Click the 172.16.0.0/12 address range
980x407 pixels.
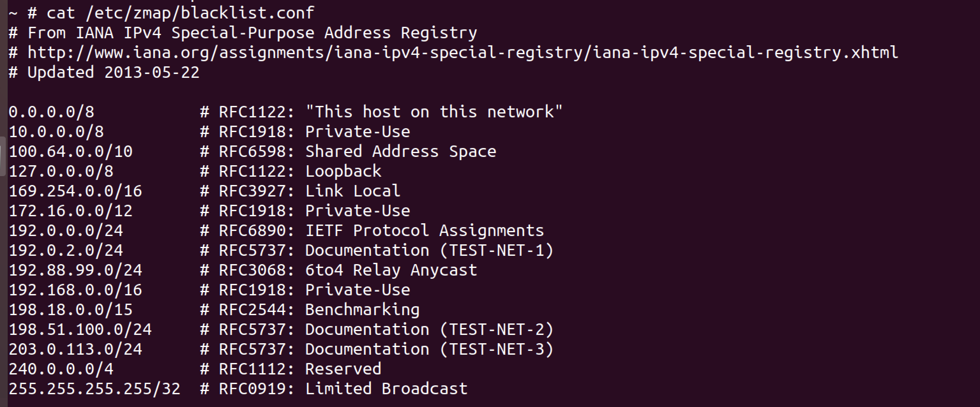70,211
